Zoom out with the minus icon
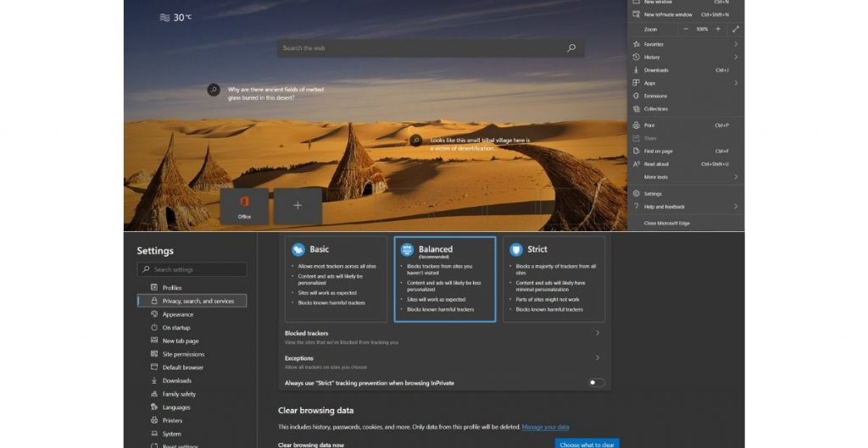The image size is (868, 448). coord(686,29)
